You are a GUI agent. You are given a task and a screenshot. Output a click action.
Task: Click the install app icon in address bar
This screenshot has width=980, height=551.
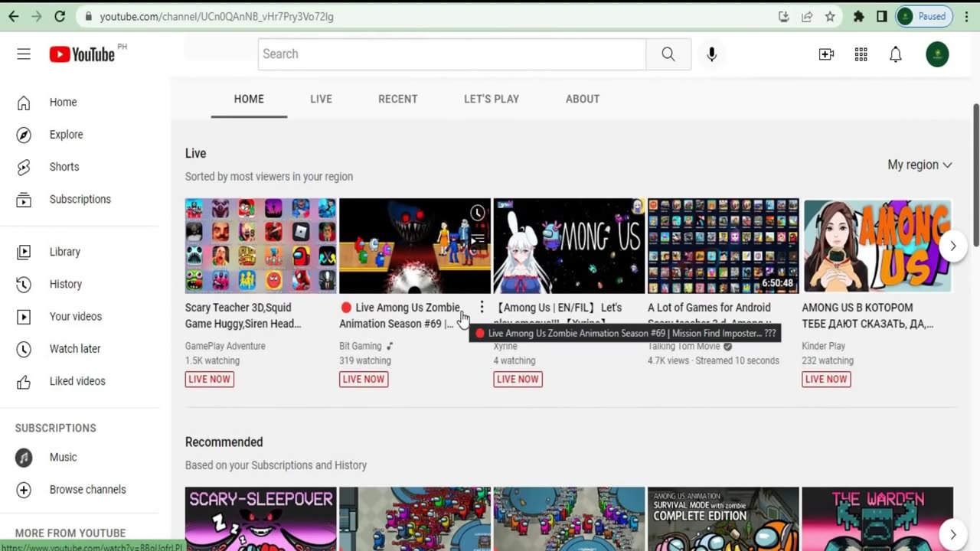coord(784,16)
